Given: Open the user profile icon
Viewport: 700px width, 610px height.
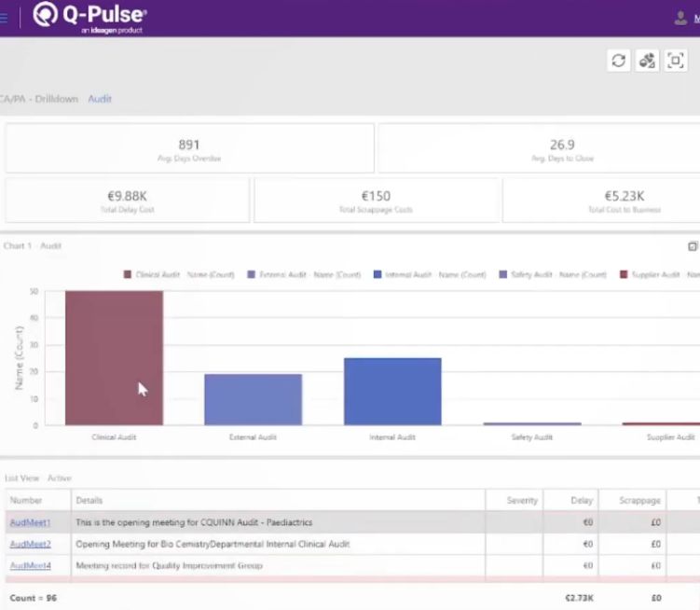Looking at the screenshot, I should (680, 19).
